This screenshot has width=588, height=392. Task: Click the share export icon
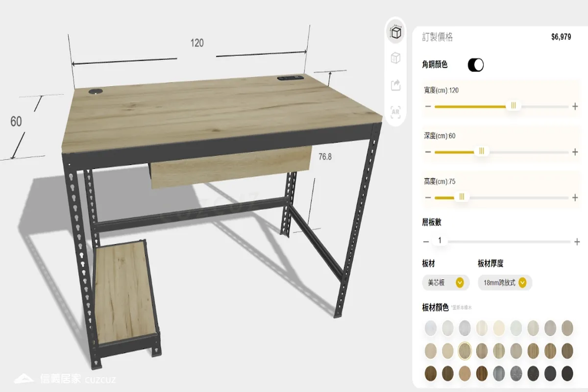click(x=395, y=85)
